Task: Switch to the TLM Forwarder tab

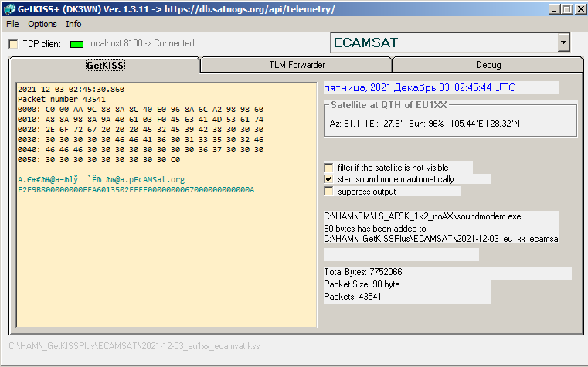Action: pyautogui.click(x=297, y=65)
